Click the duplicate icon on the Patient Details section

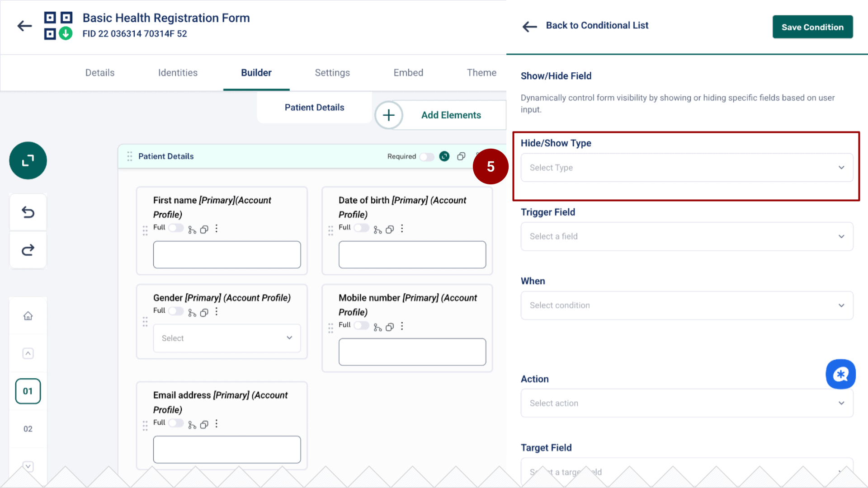(x=461, y=156)
